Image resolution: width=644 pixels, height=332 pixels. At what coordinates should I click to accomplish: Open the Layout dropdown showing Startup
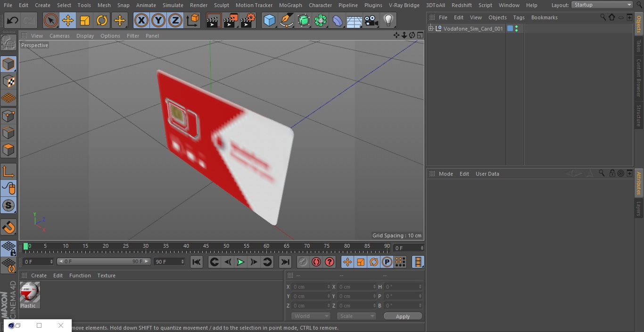click(x=603, y=5)
